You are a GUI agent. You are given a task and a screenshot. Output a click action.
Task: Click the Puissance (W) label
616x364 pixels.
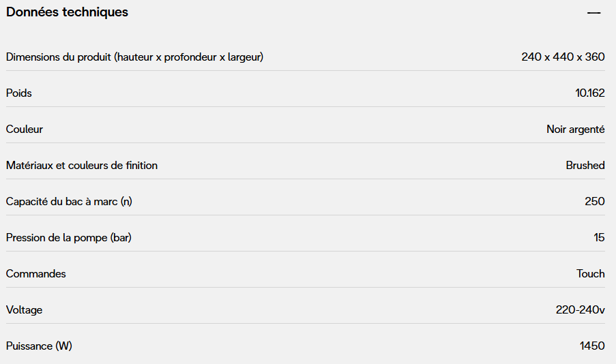[x=39, y=346]
